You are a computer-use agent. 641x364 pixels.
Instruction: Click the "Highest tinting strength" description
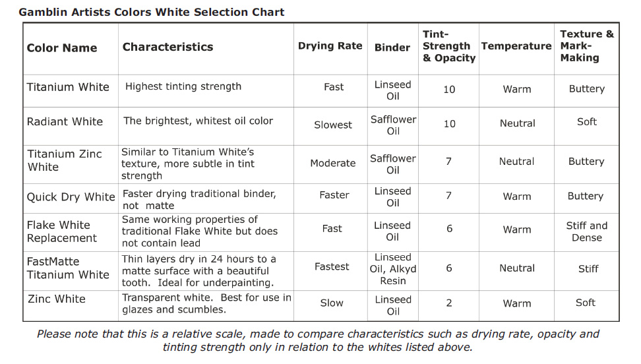(x=183, y=86)
